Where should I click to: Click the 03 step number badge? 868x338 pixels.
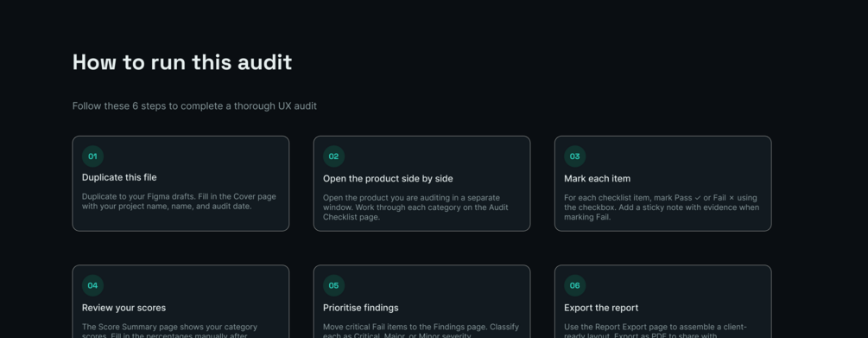pos(575,156)
